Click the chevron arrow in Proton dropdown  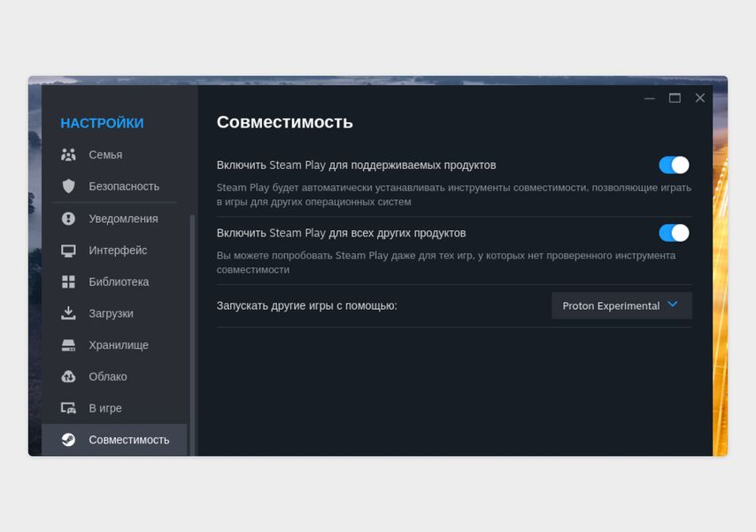pos(673,305)
